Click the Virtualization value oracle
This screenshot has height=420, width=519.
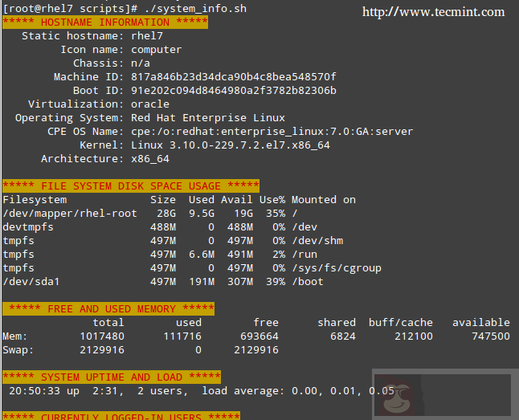(x=150, y=104)
